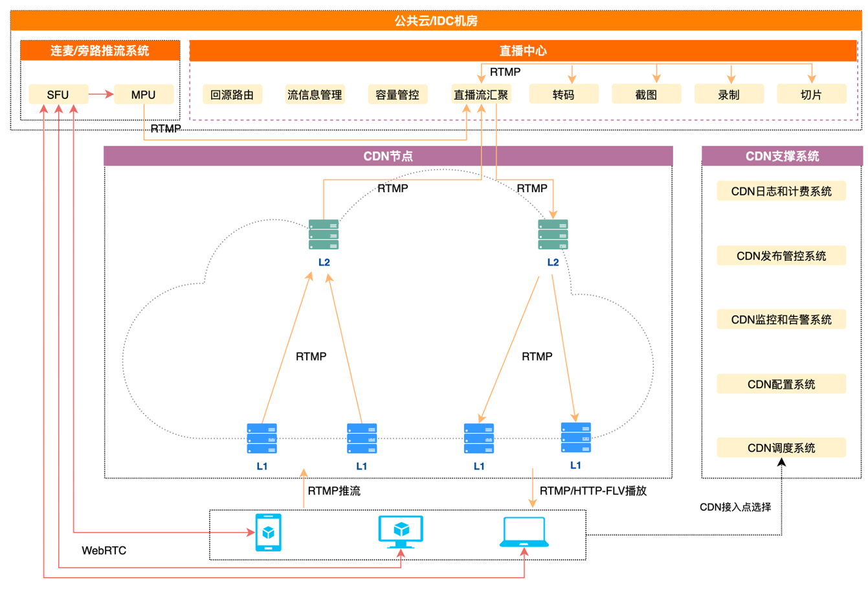Screen dimensions: 868x589
Task: Click the 容量管控 module box
Action: click(397, 94)
